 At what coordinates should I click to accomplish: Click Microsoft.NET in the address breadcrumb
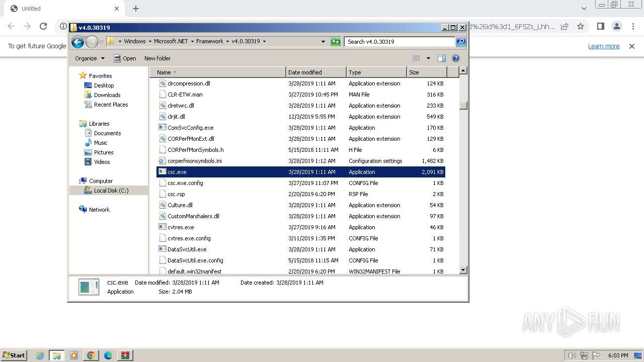(x=171, y=41)
